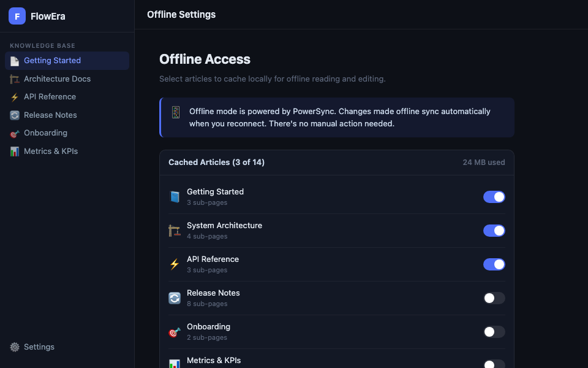Disable offline caching for Getting Started

click(494, 197)
